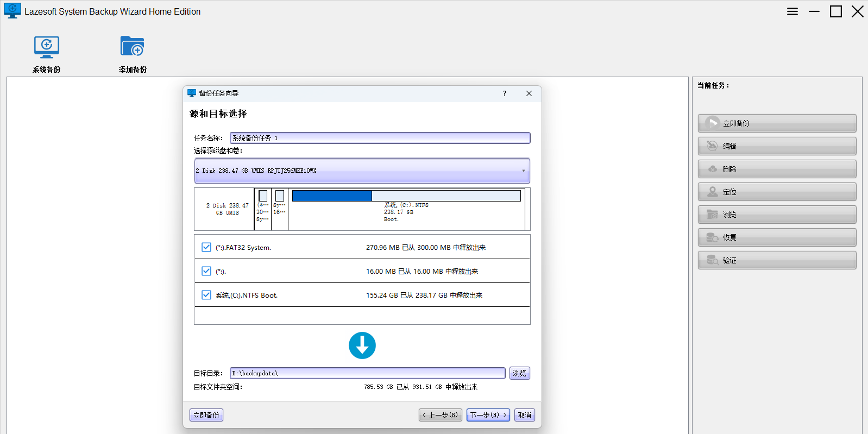Toggle the 16.00 MB unnamed partition checkbox
Image resolution: width=868 pixels, height=434 pixels.
coord(206,271)
